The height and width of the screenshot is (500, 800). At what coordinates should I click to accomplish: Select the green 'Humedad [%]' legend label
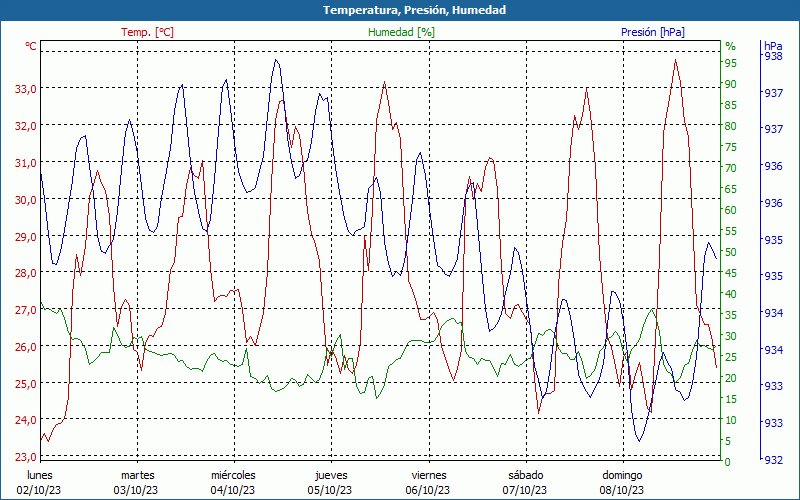401,32
